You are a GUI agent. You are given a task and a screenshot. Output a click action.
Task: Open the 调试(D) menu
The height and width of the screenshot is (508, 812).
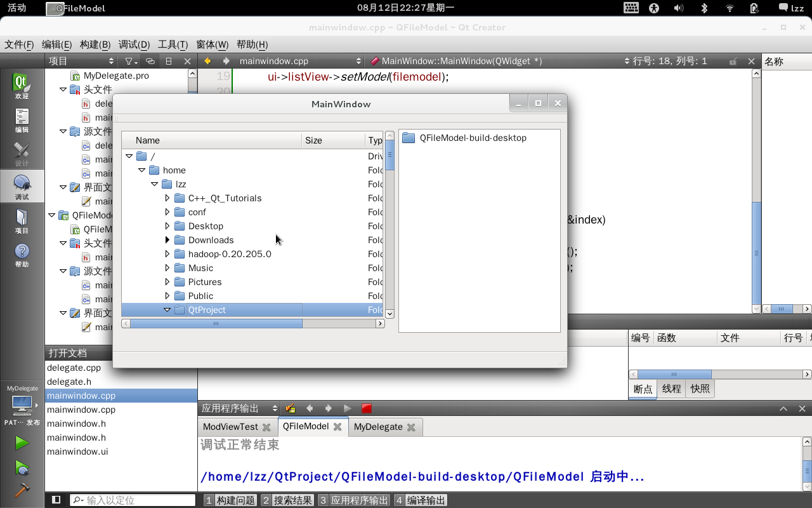[134, 44]
